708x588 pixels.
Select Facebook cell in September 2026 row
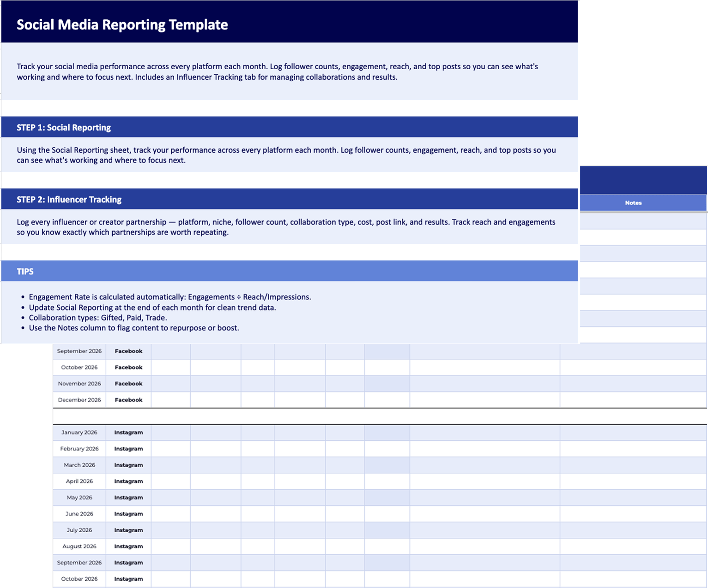[128, 351]
